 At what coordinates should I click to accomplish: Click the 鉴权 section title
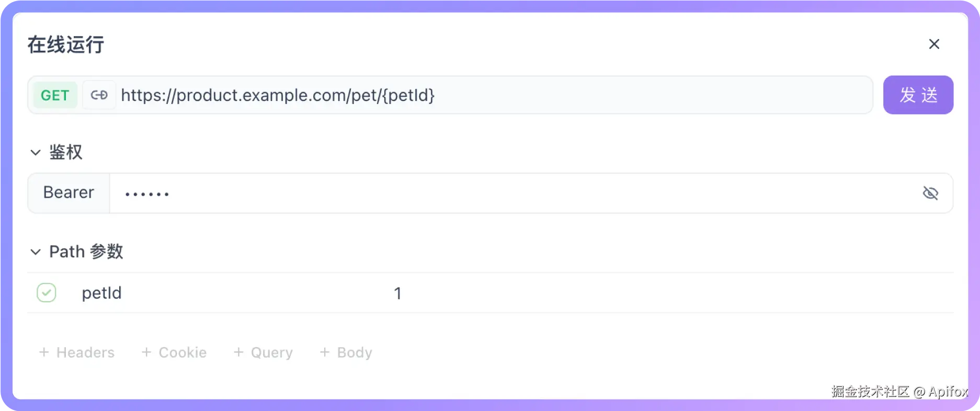66,152
